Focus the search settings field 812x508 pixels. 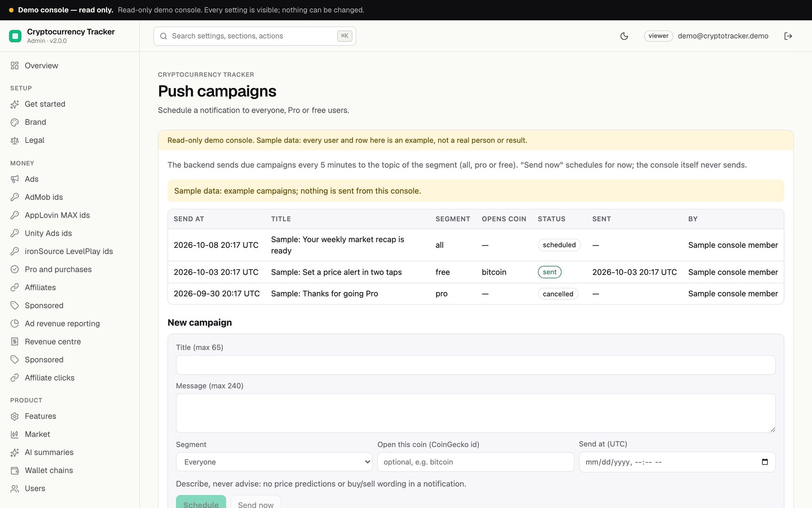click(x=255, y=36)
